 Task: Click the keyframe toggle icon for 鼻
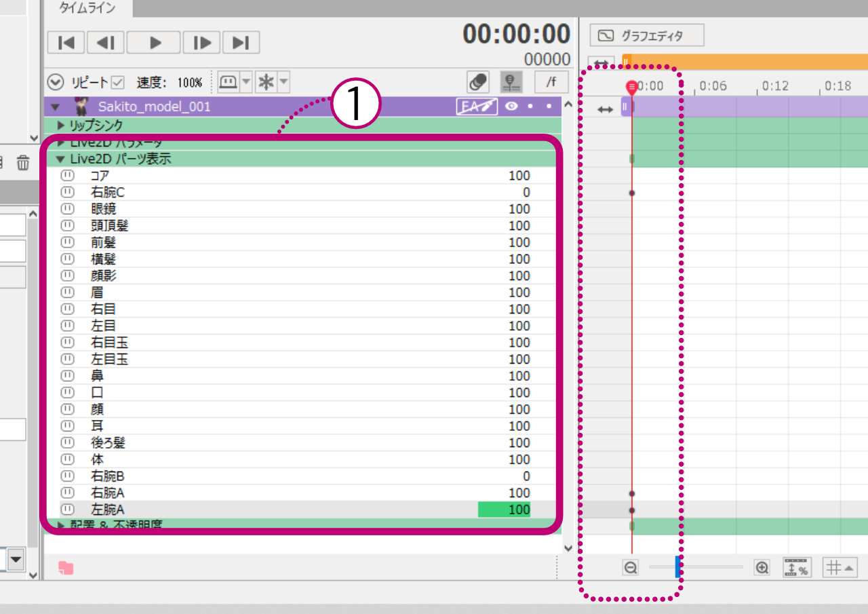[x=67, y=376]
